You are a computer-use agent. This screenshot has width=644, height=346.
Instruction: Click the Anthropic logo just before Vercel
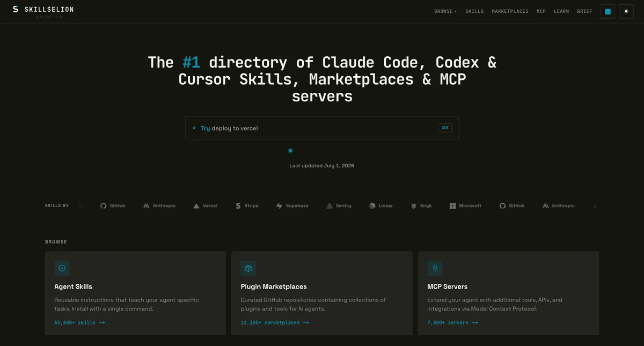coord(147,206)
